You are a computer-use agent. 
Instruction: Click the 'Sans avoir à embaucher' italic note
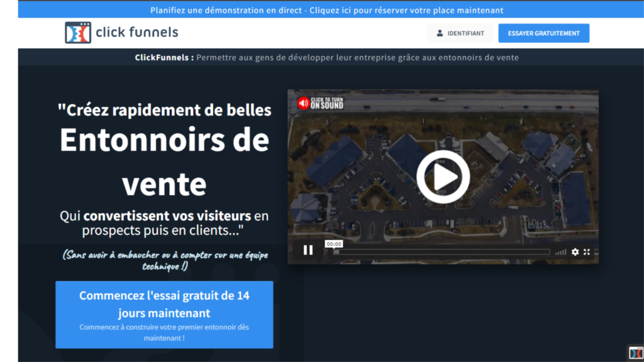pos(165,260)
